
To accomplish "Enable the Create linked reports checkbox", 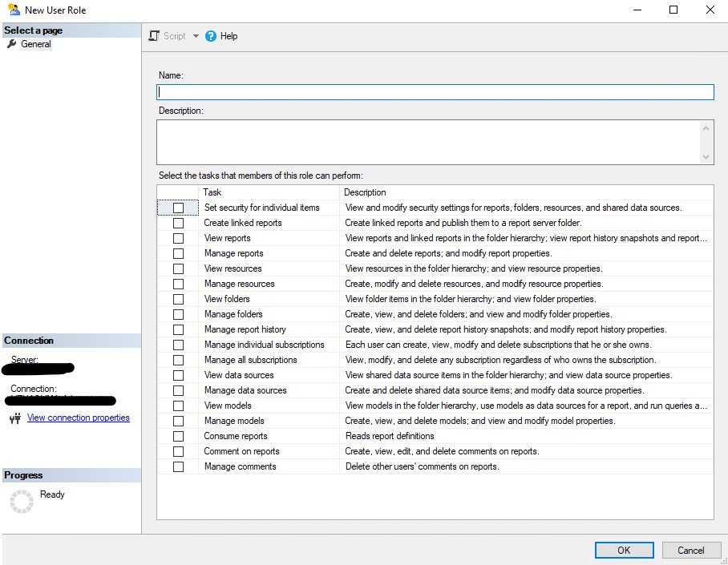I will (x=178, y=223).
